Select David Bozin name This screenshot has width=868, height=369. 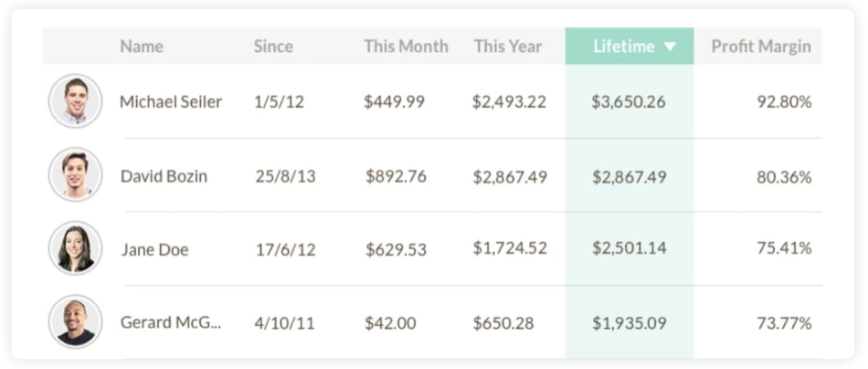164,176
